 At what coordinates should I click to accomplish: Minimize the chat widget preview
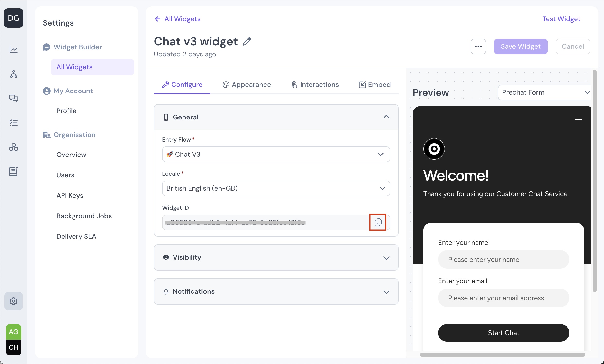[x=578, y=120]
